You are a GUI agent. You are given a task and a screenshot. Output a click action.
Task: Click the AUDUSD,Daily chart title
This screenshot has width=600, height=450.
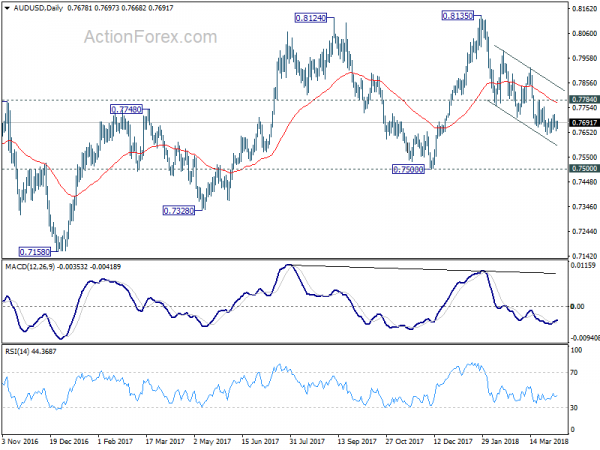pyautogui.click(x=38, y=8)
